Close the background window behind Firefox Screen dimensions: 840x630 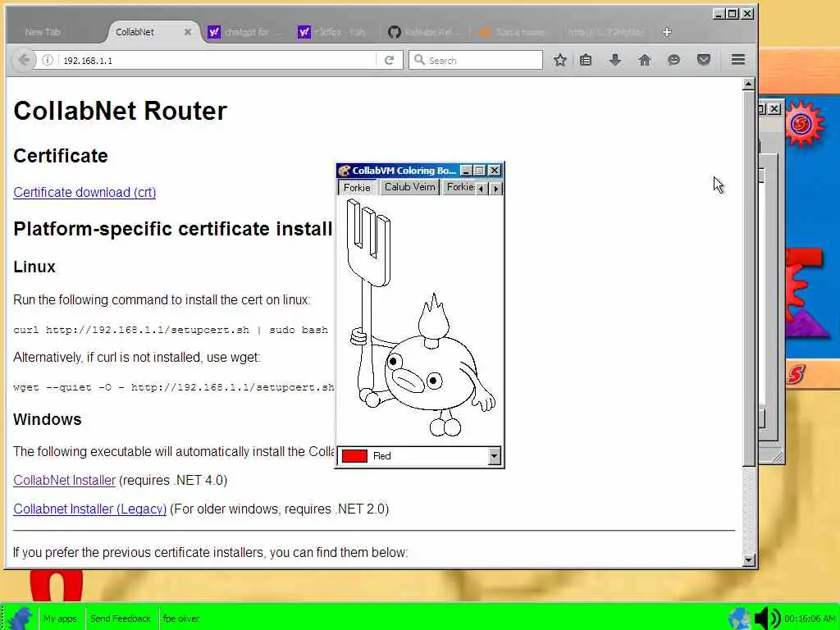774,109
